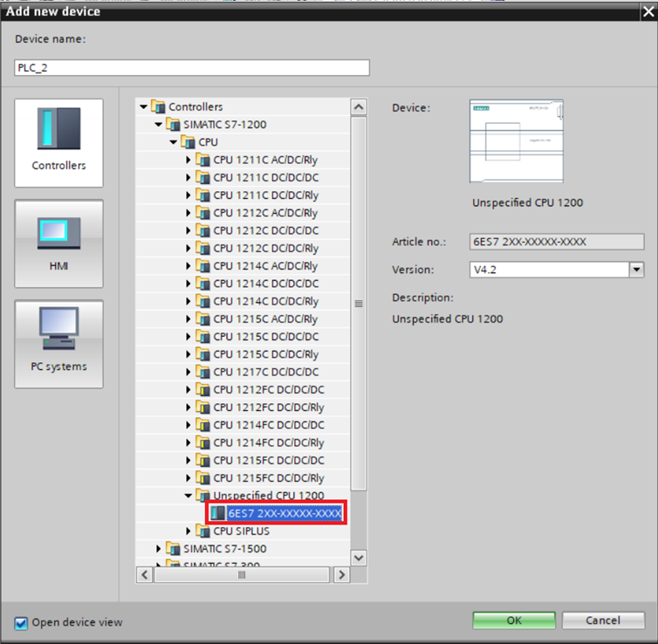The image size is (658, 644).
Task: Click the 6ES7 2XX-XXXXX-XXXX module icon
Action: [218, 513]
